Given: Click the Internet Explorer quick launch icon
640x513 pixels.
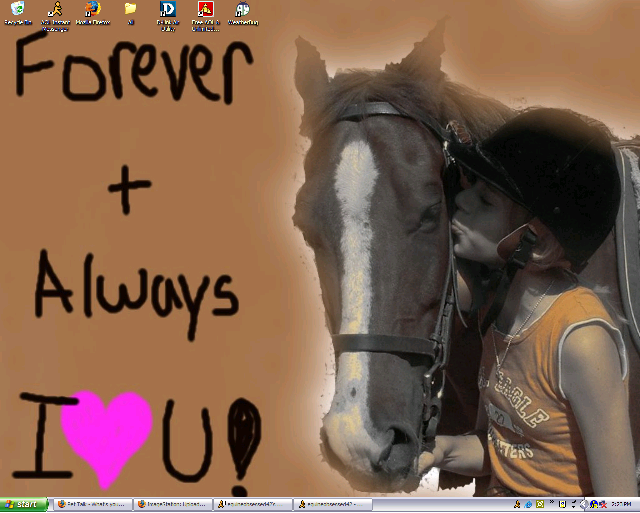Looking at the screenshot, I should pyautogui.click(x=528, y=504).
